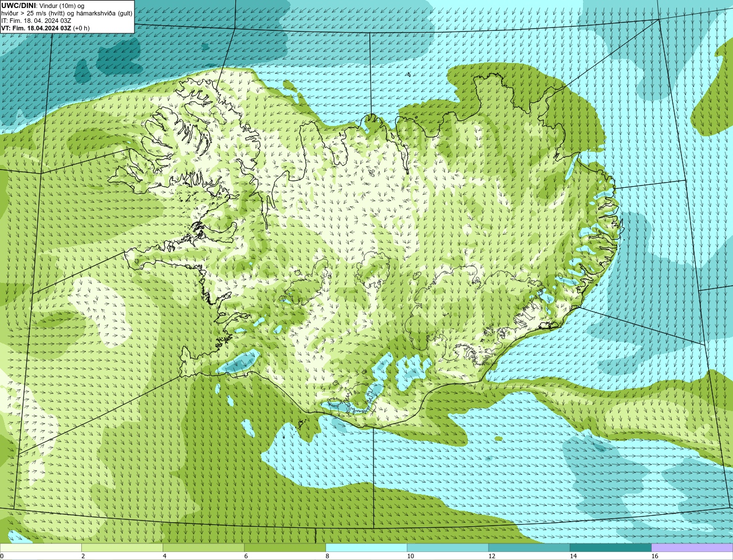The width and height of the screenshot is (733, 560).
Task: Click the "VT: Fim. 18.04.2024 03Z (+0 h)" line
Action: pyautogui.click(x=45, y=28)
